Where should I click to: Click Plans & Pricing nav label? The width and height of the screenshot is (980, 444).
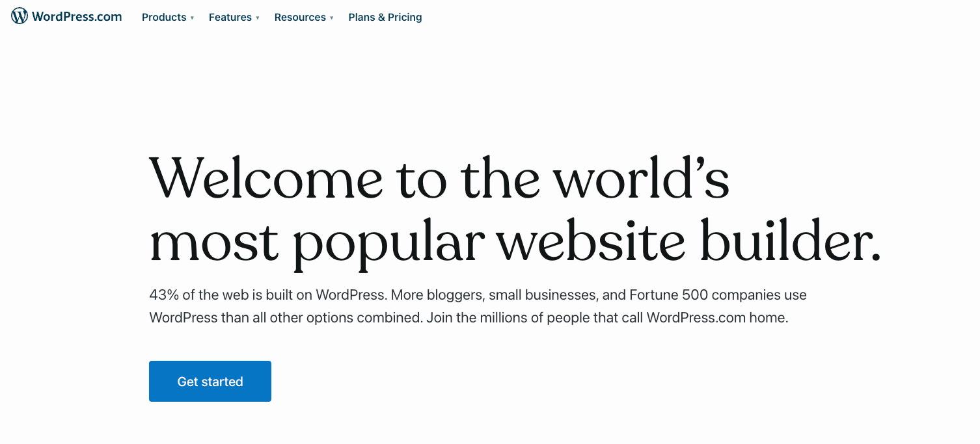click(385, 18)
